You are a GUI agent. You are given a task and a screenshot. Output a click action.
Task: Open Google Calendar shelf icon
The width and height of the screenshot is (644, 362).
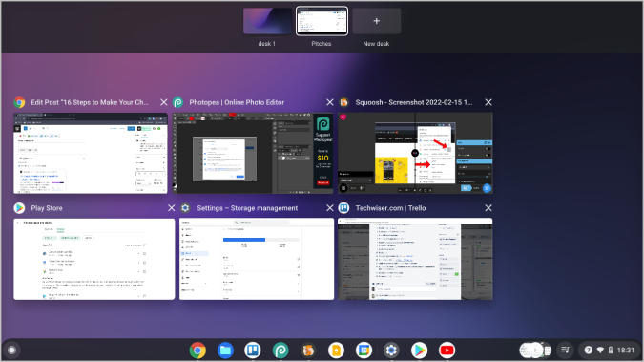364,351
